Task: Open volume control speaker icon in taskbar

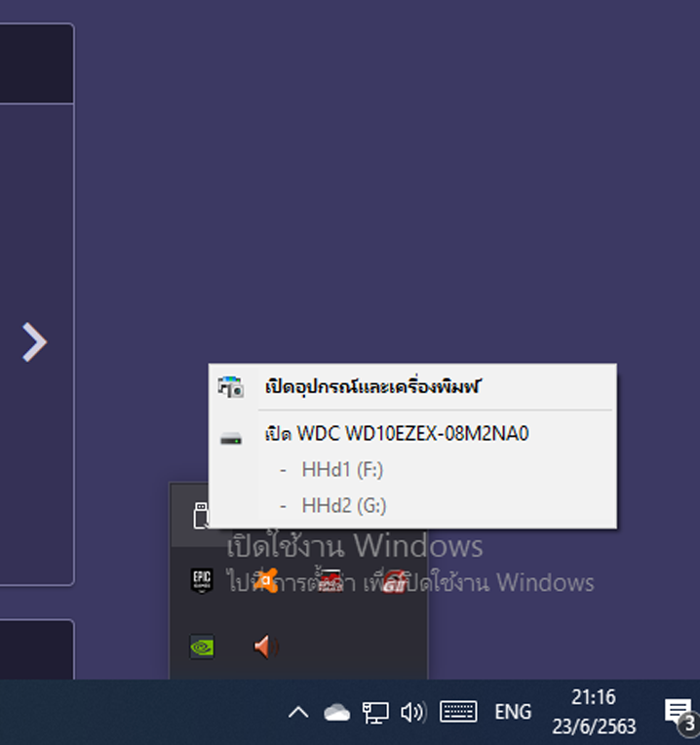Action: click(x=413, y=713)
